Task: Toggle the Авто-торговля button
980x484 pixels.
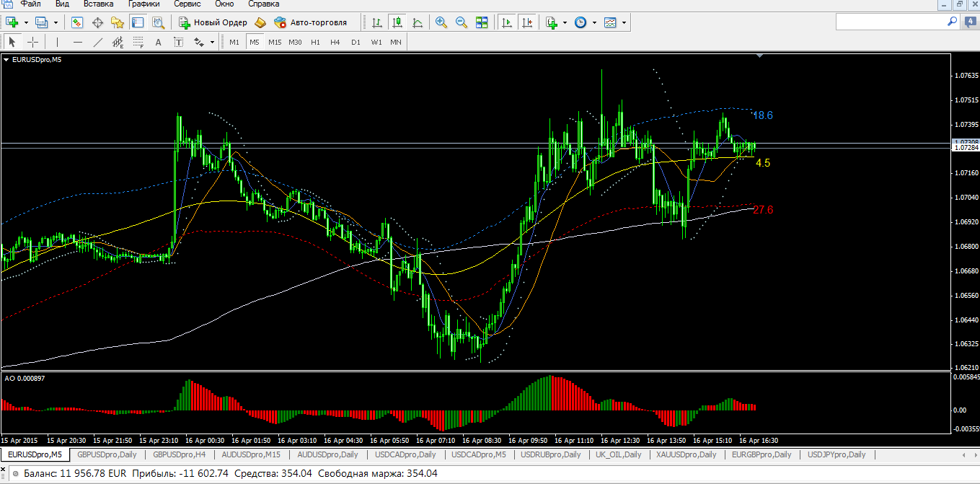Action: [311, 22]
